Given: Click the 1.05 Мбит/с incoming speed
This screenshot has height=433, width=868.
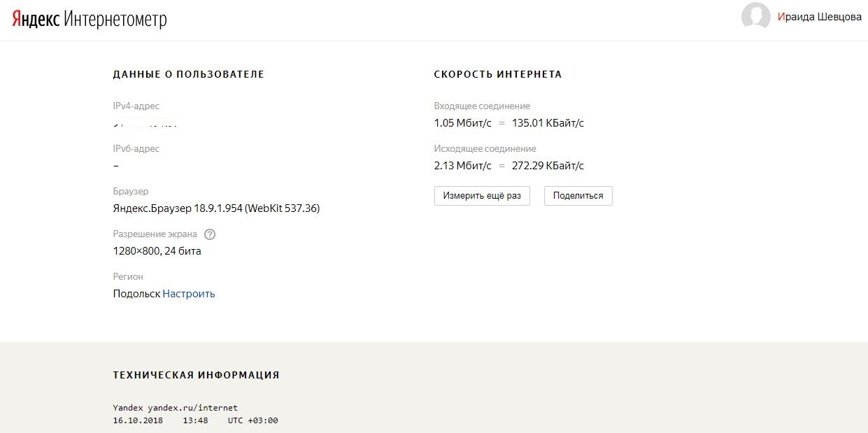Looking at the screenshot, I should (462, 123).
